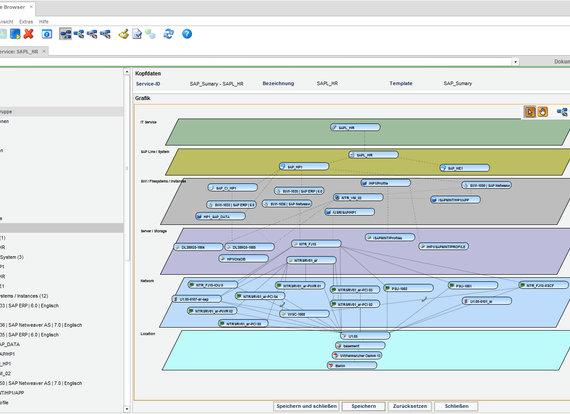The width and height of the screenshot is (570, 414).
Task: Select SAPL_HR node in the IT Service layer
Action: coord(355,127)
